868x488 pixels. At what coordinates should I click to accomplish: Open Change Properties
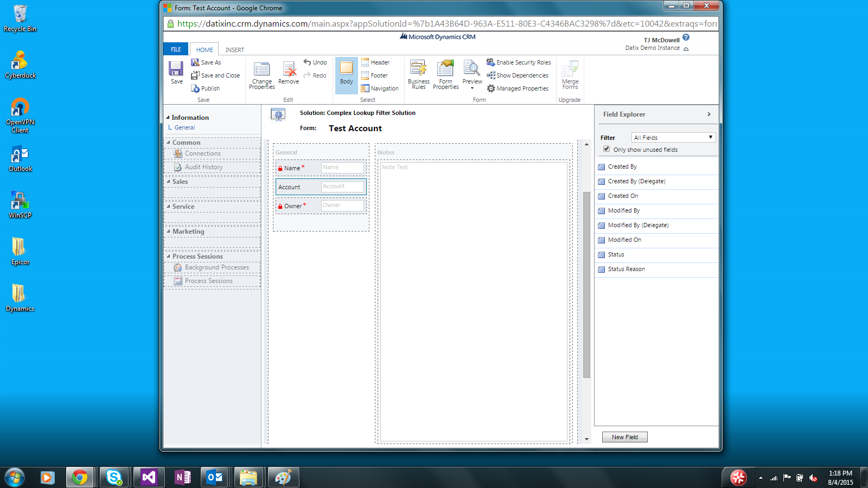point(262,75)
